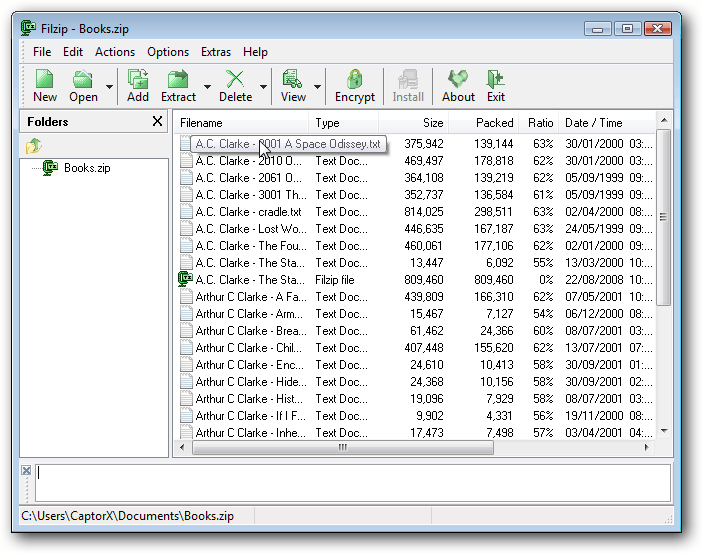
Task: Click inside the bottom comment text field
Action: (353, 483)
